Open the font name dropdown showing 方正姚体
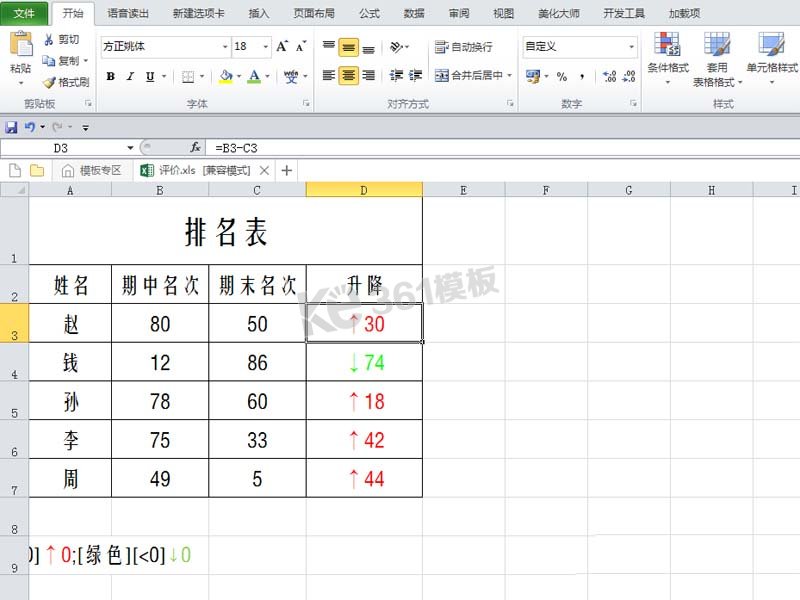Image resolution: width=800 pixels, height=600 pixels. [225, 47]
